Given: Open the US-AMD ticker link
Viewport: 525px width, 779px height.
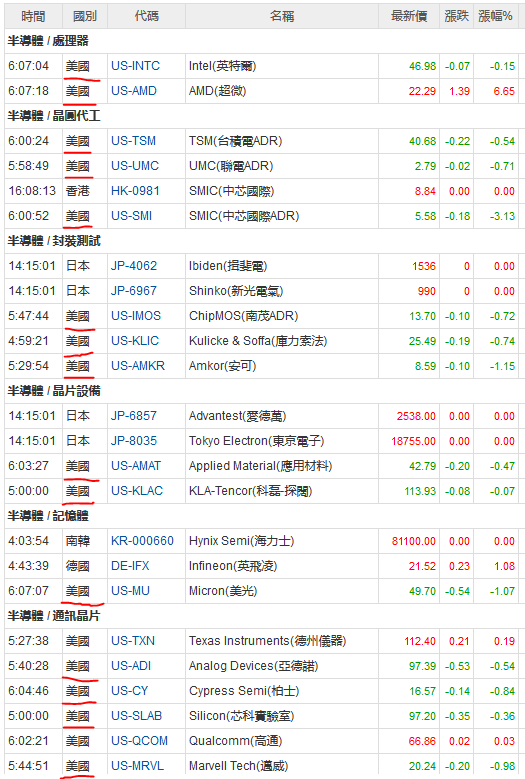Looking at the screenshot, I should coord(134,91).
